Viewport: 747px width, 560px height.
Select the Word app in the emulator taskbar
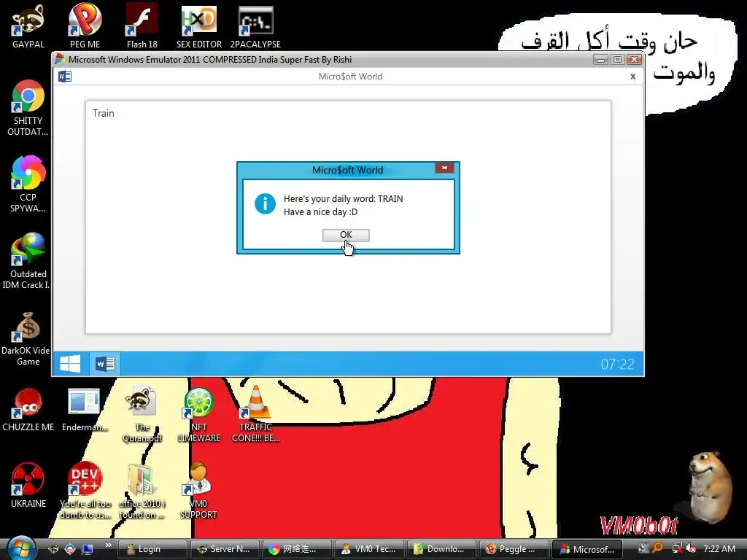105,364
